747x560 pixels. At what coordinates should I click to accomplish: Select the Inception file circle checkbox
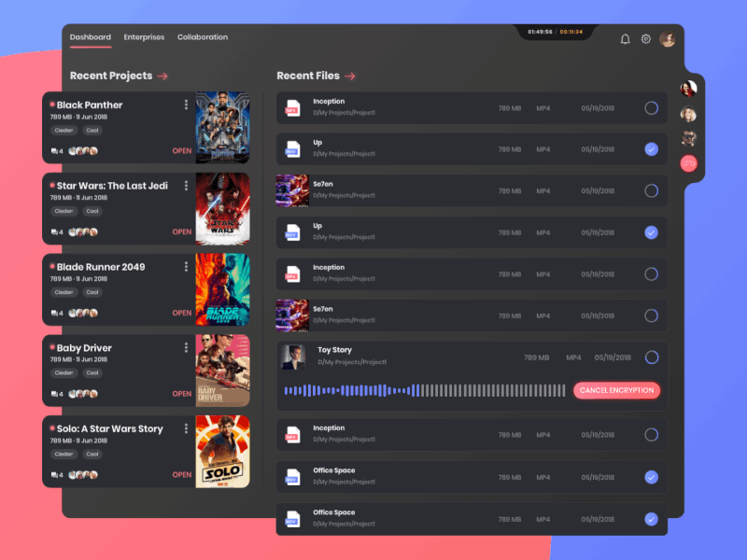651,107
